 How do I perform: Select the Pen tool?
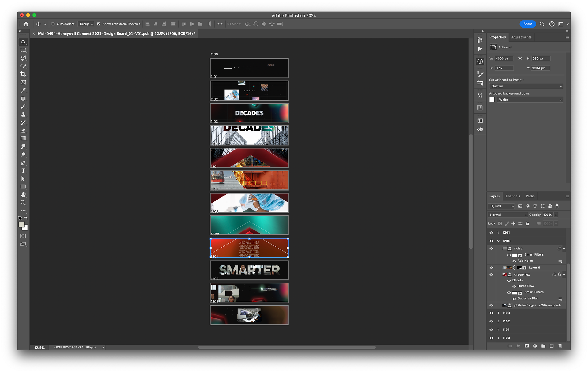[23, 163]
